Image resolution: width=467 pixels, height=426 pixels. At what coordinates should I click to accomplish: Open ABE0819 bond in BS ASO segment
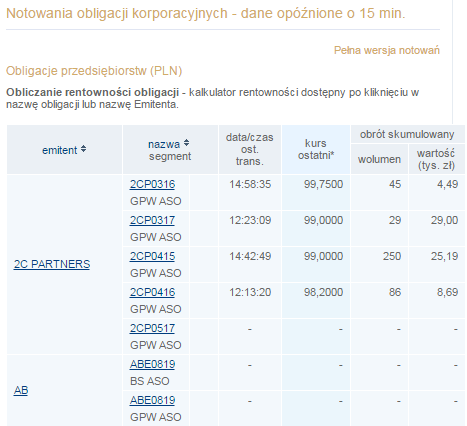(x=152, y=364)
